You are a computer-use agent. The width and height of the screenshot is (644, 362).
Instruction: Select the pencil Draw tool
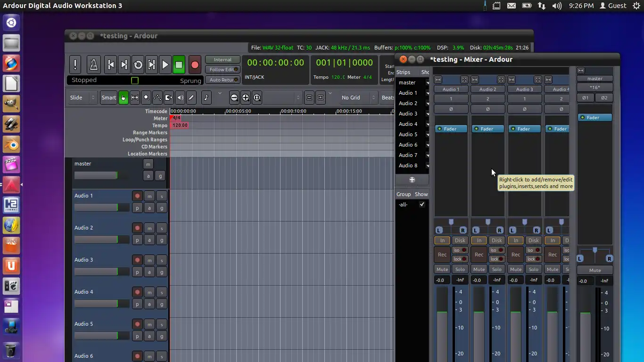coord(191,98)
